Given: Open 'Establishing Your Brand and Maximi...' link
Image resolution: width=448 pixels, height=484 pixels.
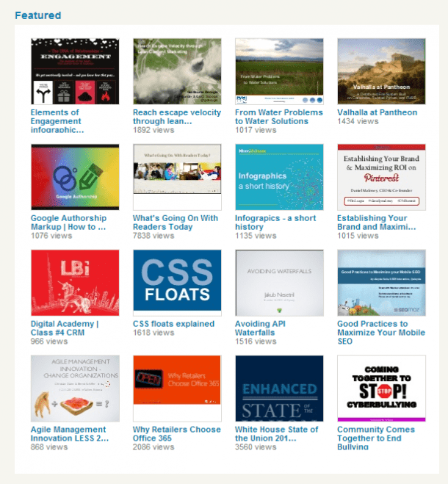Looking at the screenshot, I should click(x=372, y=223).
